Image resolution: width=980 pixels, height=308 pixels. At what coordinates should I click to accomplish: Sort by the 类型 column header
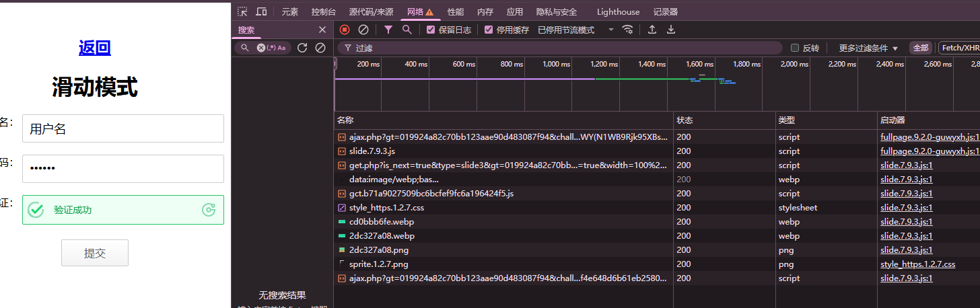coord(827,120)
